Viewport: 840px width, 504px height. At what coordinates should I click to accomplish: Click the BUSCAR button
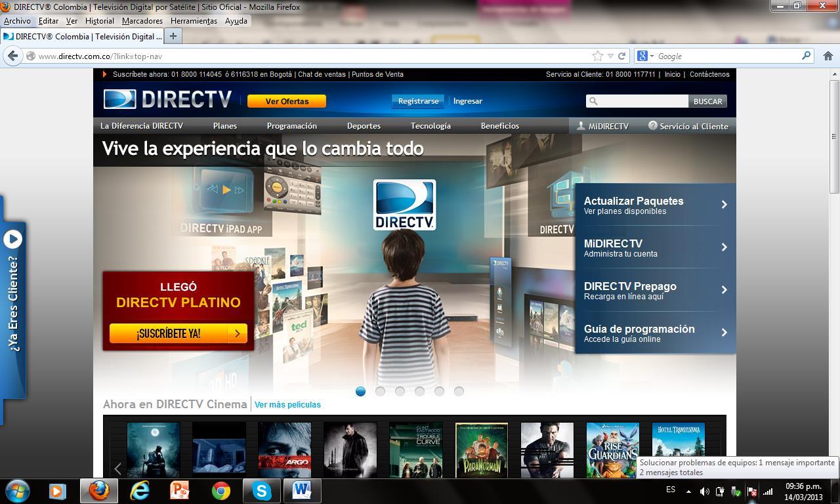point(707,101)
